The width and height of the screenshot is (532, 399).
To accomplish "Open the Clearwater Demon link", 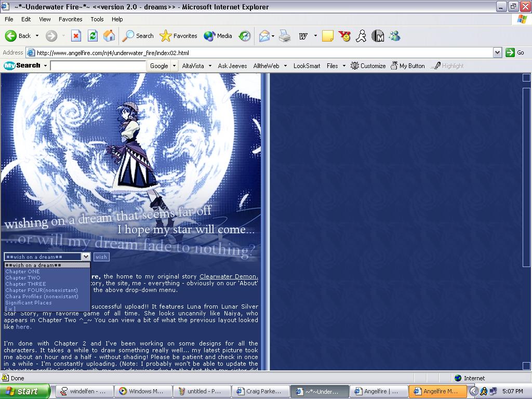I will pyautogui.click(x=229, y=276).
